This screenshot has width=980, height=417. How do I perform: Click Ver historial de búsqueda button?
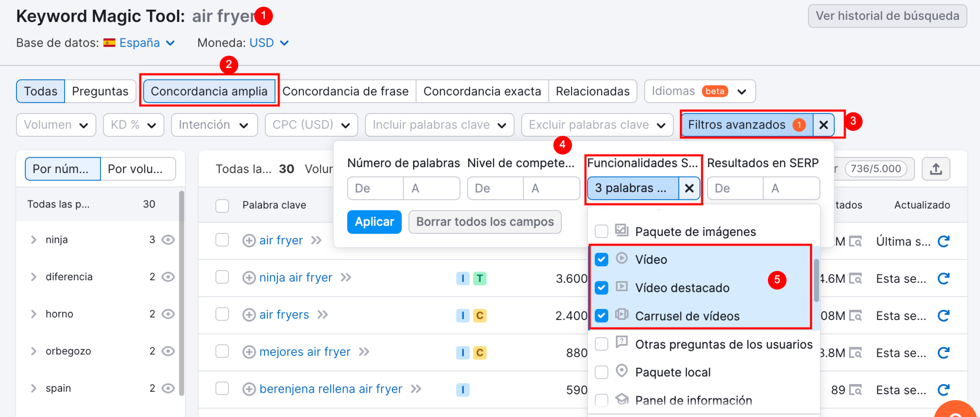pos(887,16)
